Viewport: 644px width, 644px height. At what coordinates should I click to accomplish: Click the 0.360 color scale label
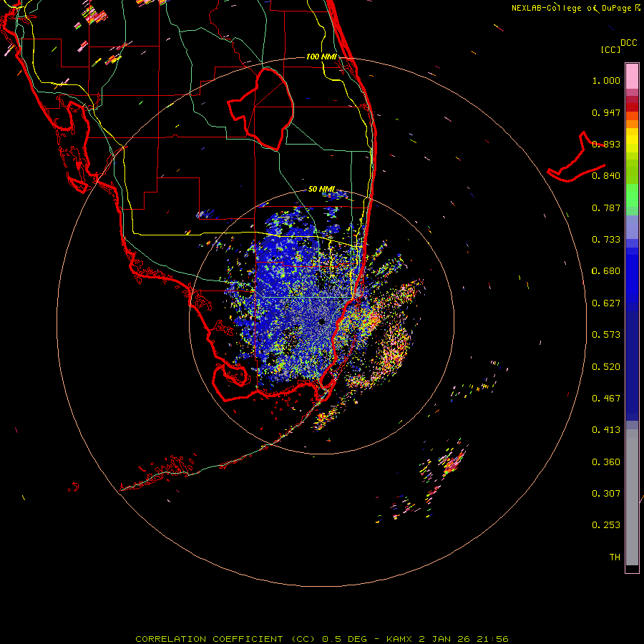click(606, 462)
